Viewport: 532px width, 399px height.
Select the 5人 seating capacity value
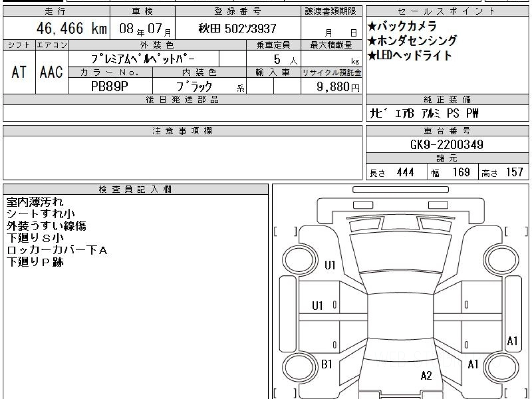[x=285, y=59]
